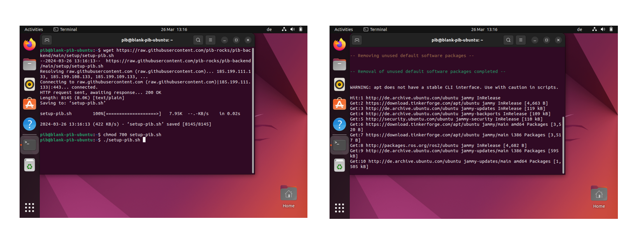
Task: Open the Home desktop folder in right screenshot
Action: click(x=599, y=196)
